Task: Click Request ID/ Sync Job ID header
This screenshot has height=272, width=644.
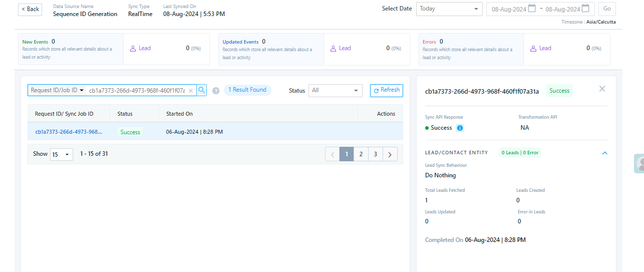Action: 64,114
